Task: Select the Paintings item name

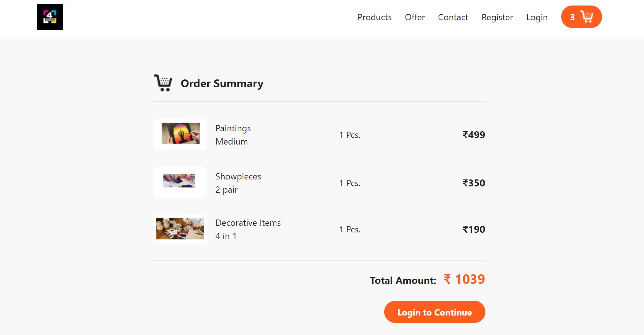Action: pos(233,128)
